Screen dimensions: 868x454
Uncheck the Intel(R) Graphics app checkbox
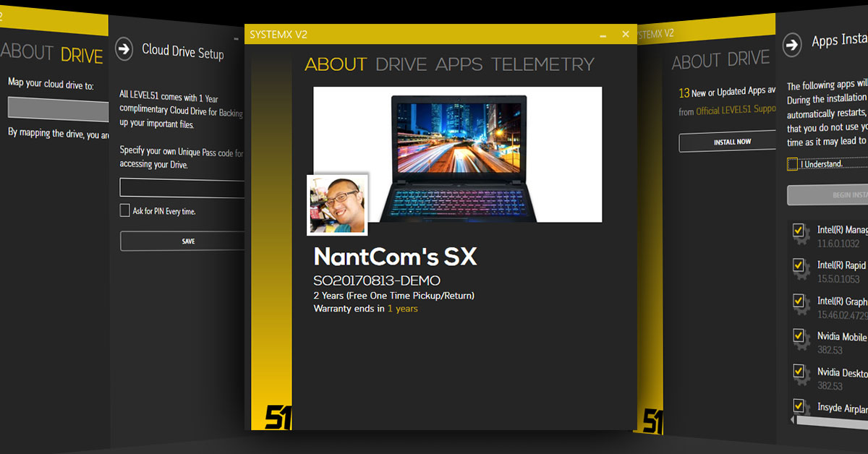tap(799, 301)
